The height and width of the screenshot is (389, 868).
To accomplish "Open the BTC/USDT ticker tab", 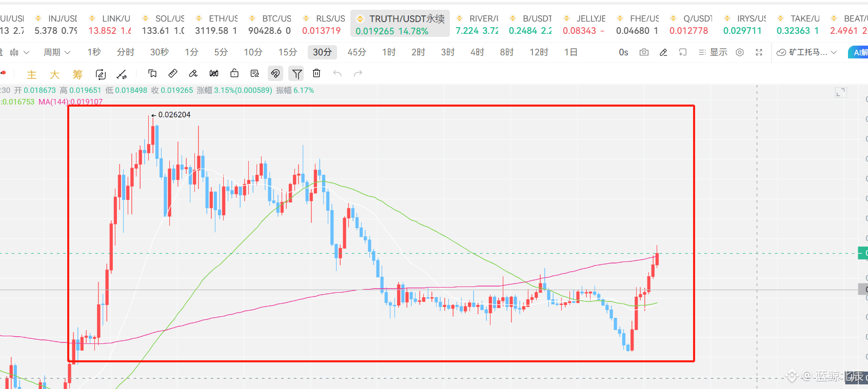I will pyautogui.click(x=270, y=25).
